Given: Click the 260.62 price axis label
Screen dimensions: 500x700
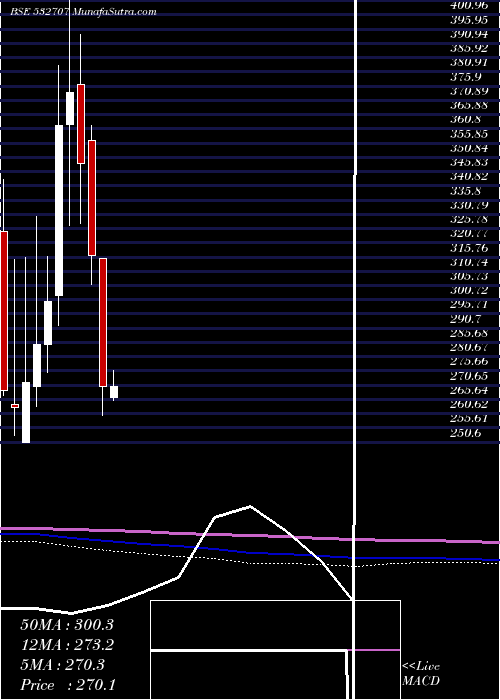Looking at the screenshot, I should (470, 404).
